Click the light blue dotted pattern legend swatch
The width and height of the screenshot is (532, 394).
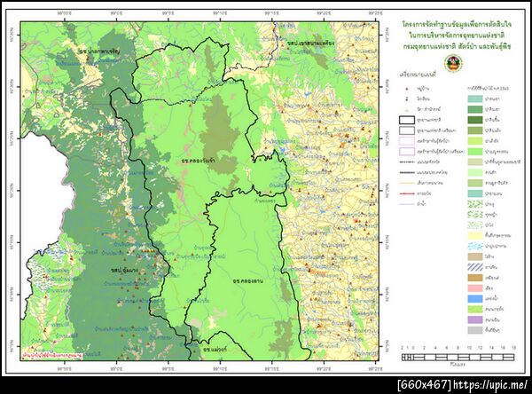point(475,246)
